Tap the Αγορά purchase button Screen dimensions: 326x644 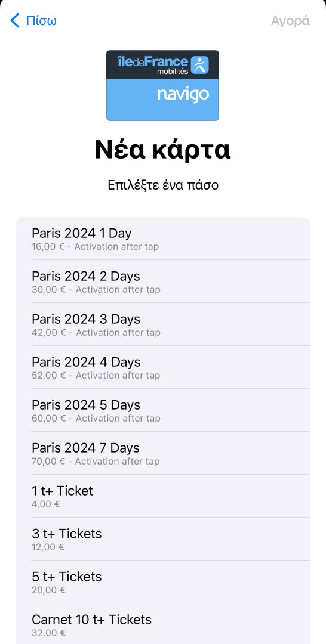coord(290,20)
